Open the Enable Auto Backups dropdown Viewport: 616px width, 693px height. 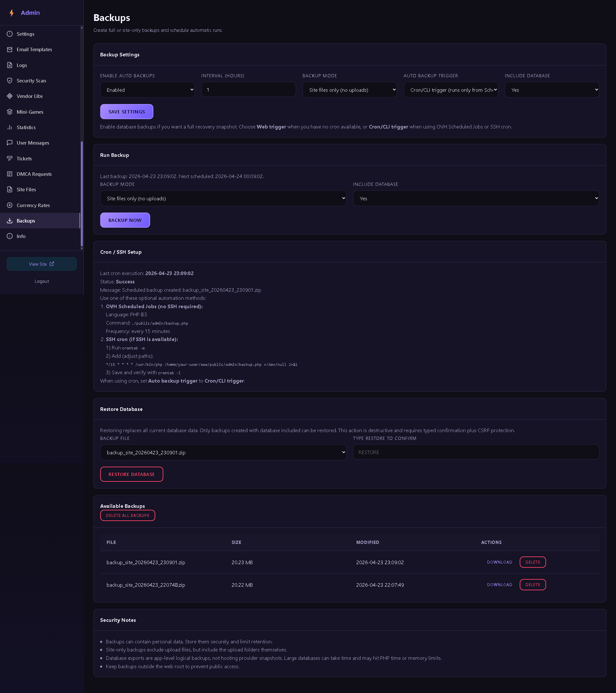(147, 90)
